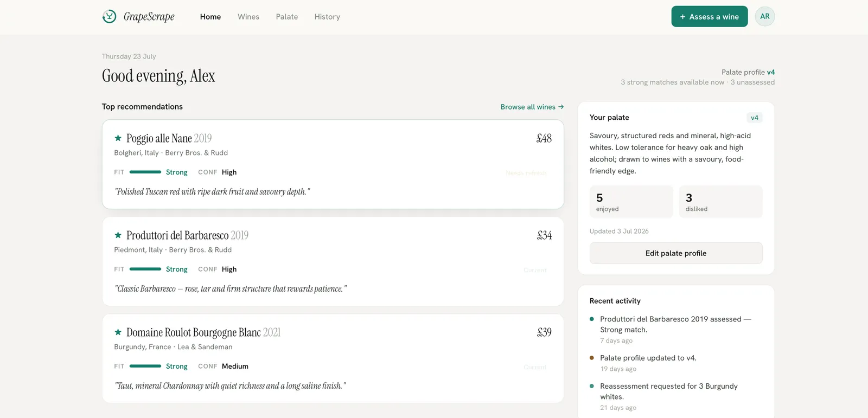Open the History tab
Image resolution: width=868 pixels, height=418 pixels.
[327, 17]
